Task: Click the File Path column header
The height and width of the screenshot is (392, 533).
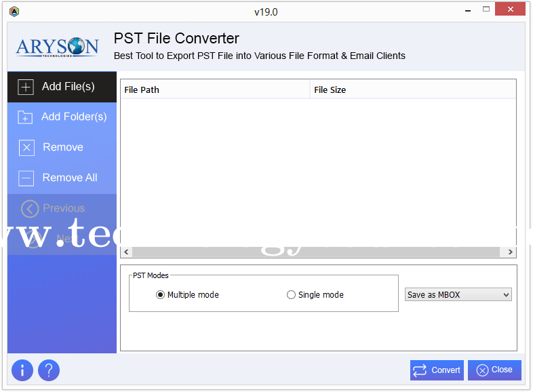Action: tap(215, 90)
